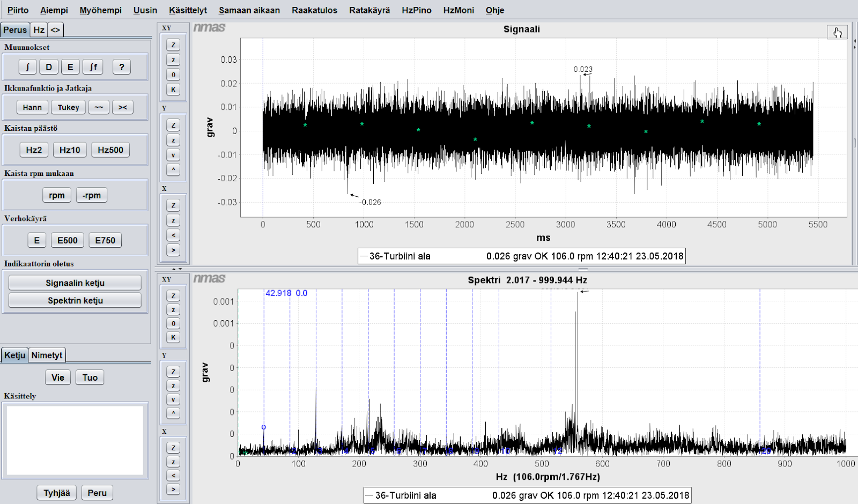Apply the Hz500 band-pass filter

point(110,150)
